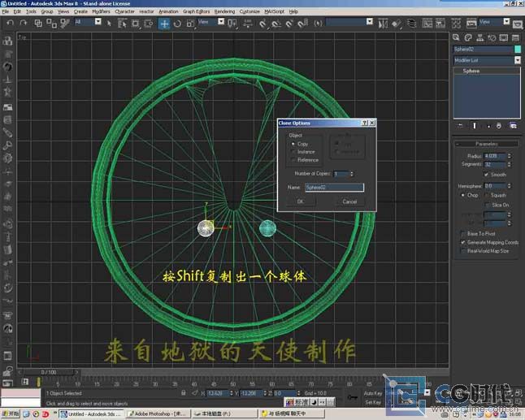Open the Hierarchy command panel tab
The width and height of the screenshot is (525, 420).
[x=480, y=38]
